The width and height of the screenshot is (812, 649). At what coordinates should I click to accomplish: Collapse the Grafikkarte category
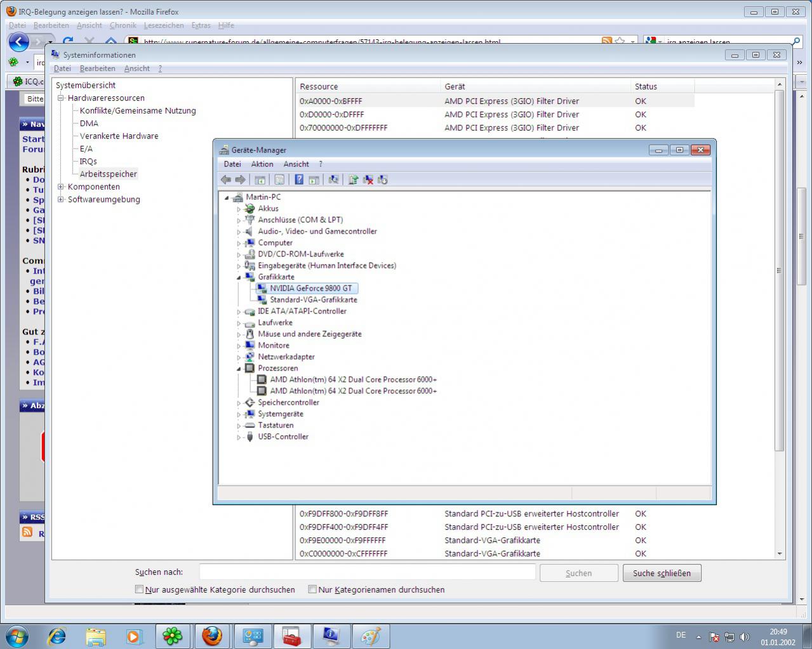pos(239,277)
